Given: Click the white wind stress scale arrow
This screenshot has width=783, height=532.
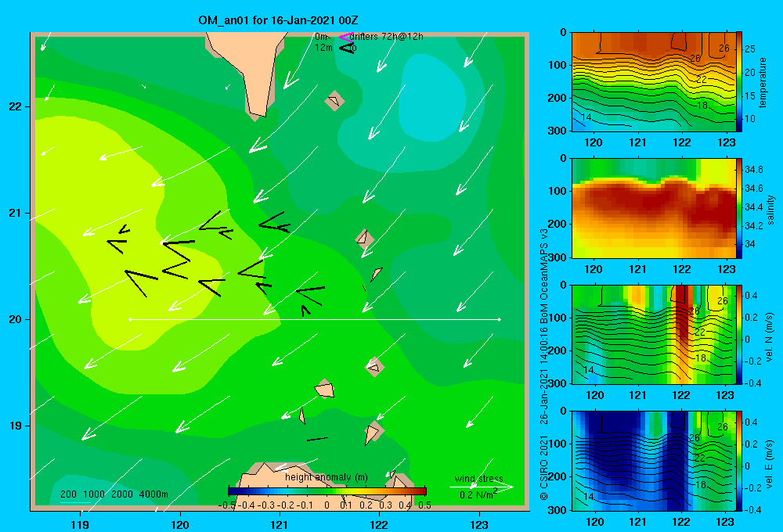Looking at the screenshot, I should pos(481,487).
